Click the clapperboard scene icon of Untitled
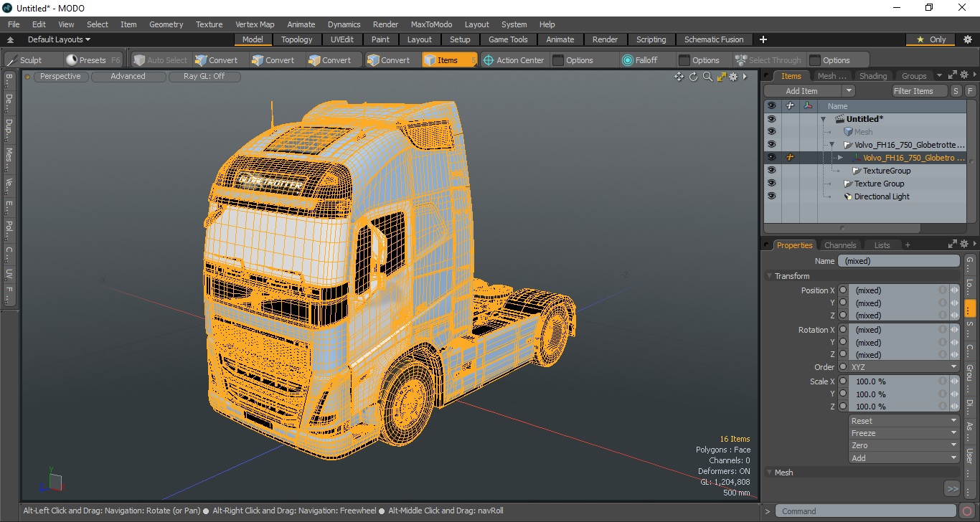Image resolution: width=980 pixels, height=522 pixels. pyautogui.click(x=839, y=119)
